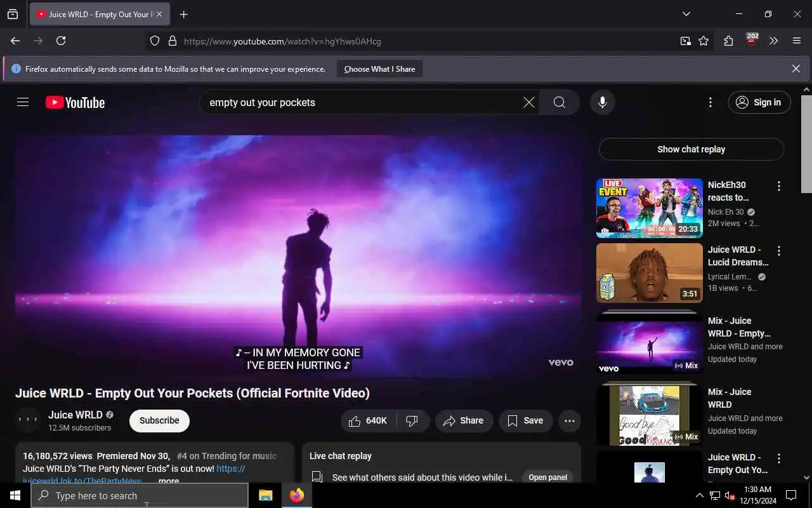Show chat replay
Viewport: 812px width, 508px height.
(691, 149)
